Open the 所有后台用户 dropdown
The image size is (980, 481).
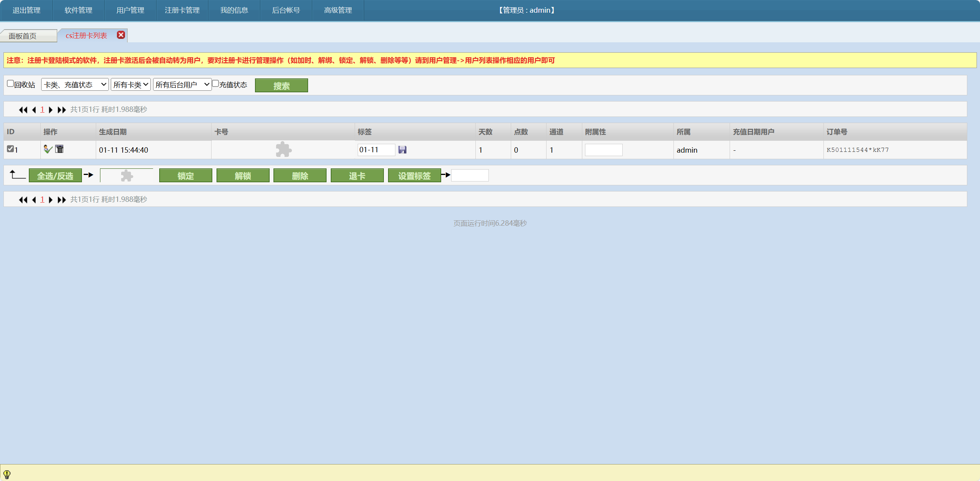point(182,85)
